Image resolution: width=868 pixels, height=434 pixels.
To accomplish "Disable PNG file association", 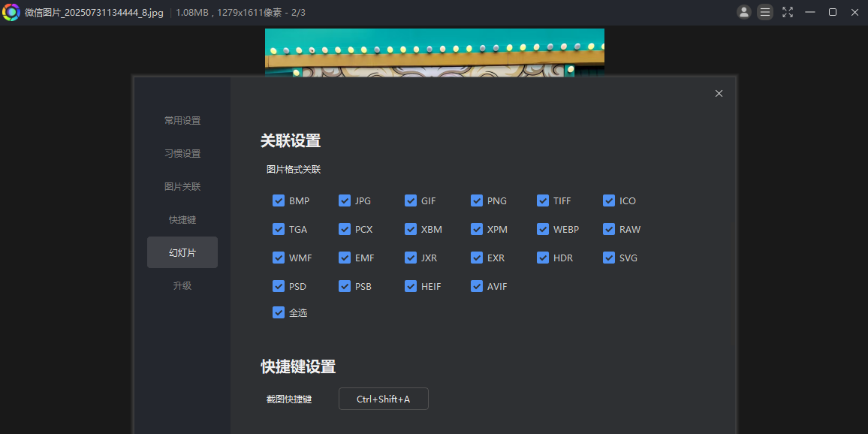I will 477,200.
